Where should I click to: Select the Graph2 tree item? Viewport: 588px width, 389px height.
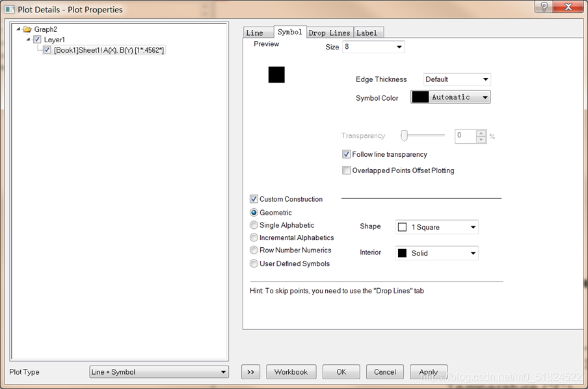point(46,29)
